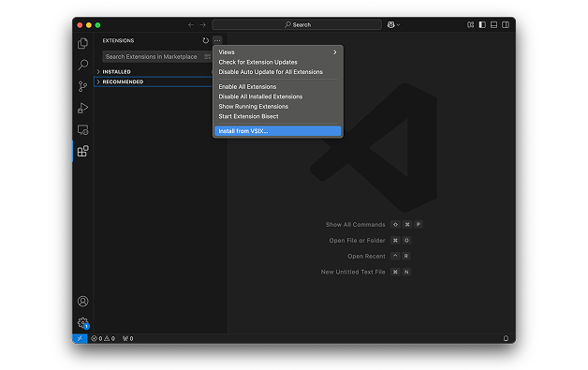Screen dimensions: 588x370
Task: Open the Accounts menu icon
Action: pyautogui.click(x=82, y=302)
